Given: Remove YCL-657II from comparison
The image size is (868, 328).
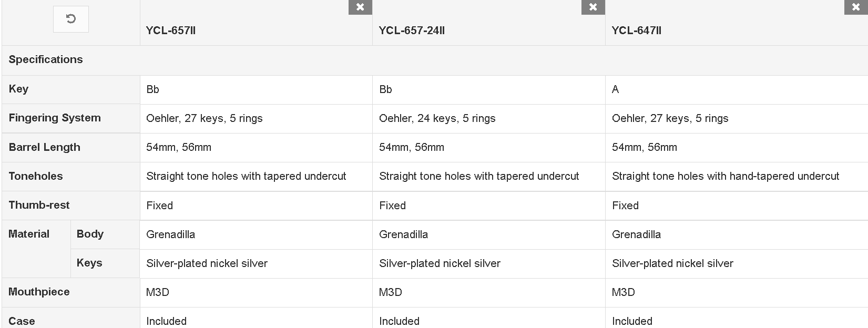Looking at the screenshot, I should coord(360,7).
